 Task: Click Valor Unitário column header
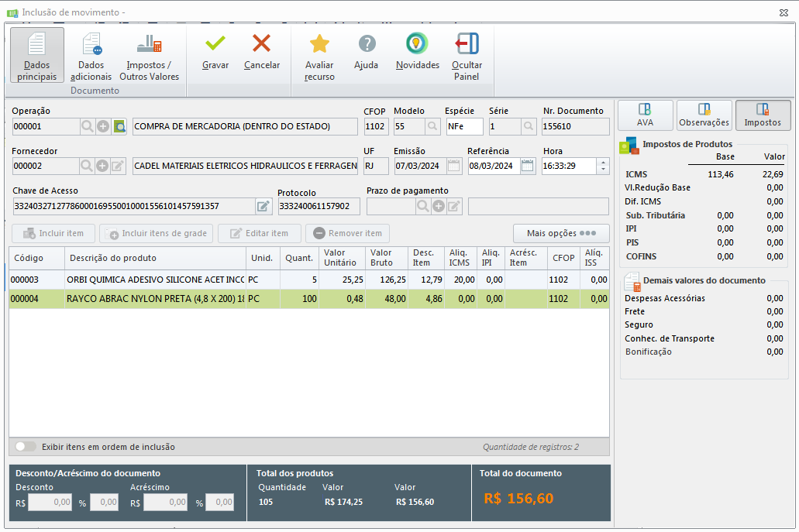(342, 258)
